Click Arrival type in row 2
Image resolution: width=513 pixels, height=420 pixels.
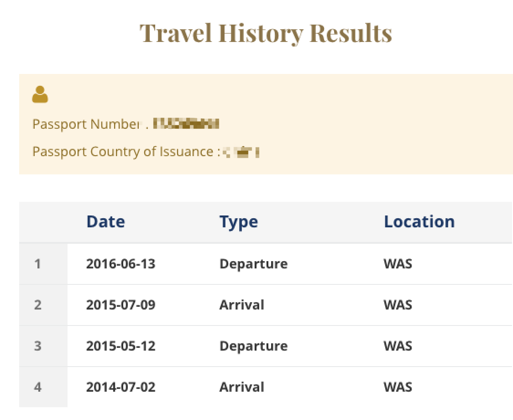click(x=241, y=305)
